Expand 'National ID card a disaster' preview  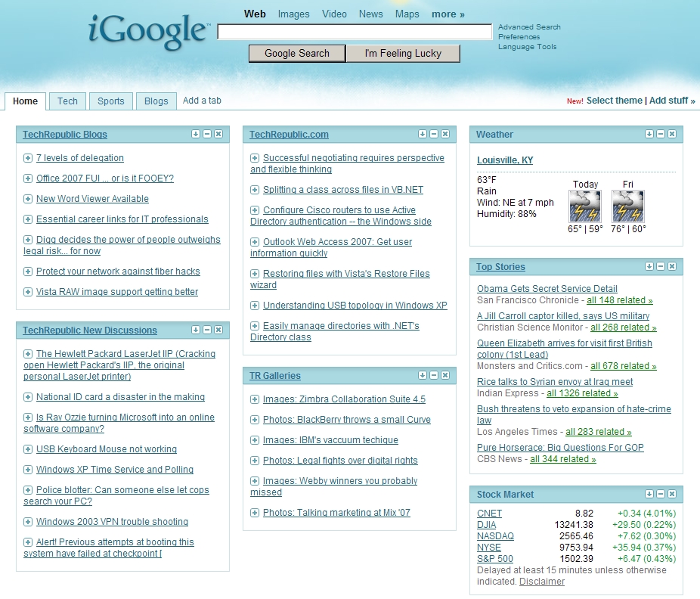click(x=28, y=397)
